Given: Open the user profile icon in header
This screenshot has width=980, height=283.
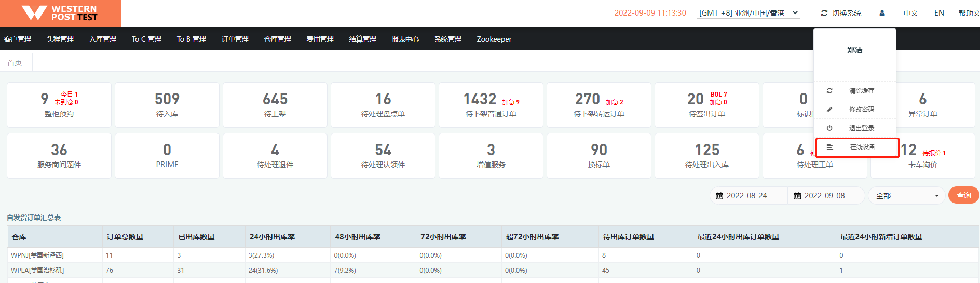Looking at the screenshot, I should point(882,13).
